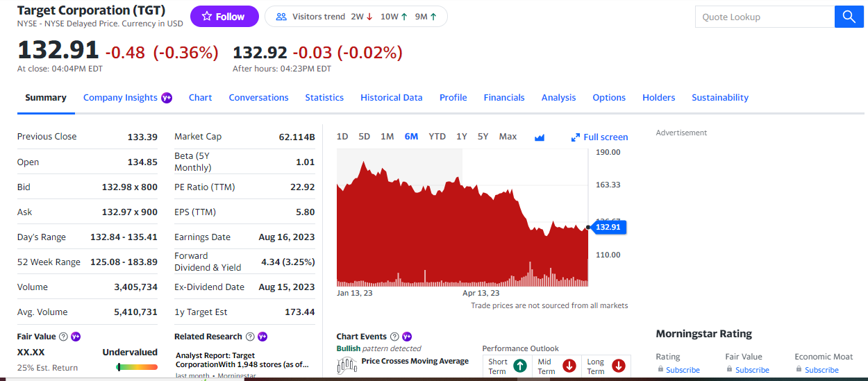Click the Fair Value help question icon
The height and width of the screenshot is (381, 868).
[64, 337]
